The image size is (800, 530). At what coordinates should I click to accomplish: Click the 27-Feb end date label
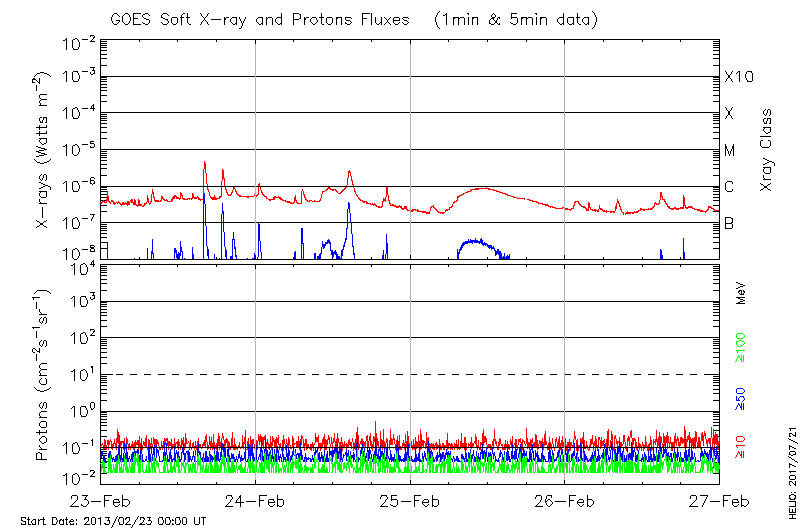pos(718,501)
